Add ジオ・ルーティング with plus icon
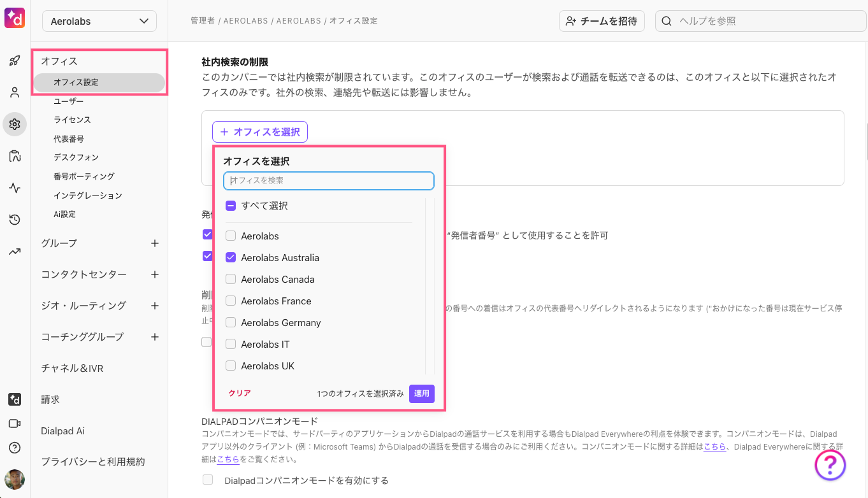This screenshot has width=868, height=498. point(154,306)
